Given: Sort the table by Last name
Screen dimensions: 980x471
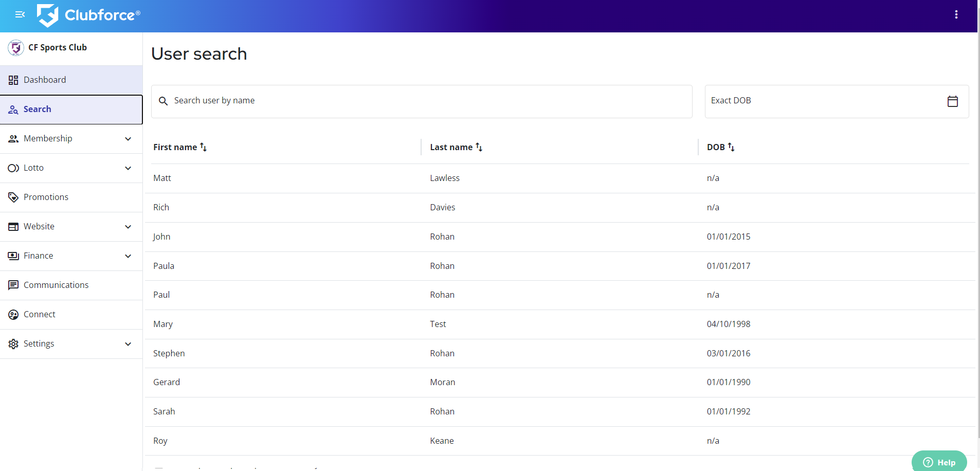Looking at the screenshot, I should click(479, 147).
